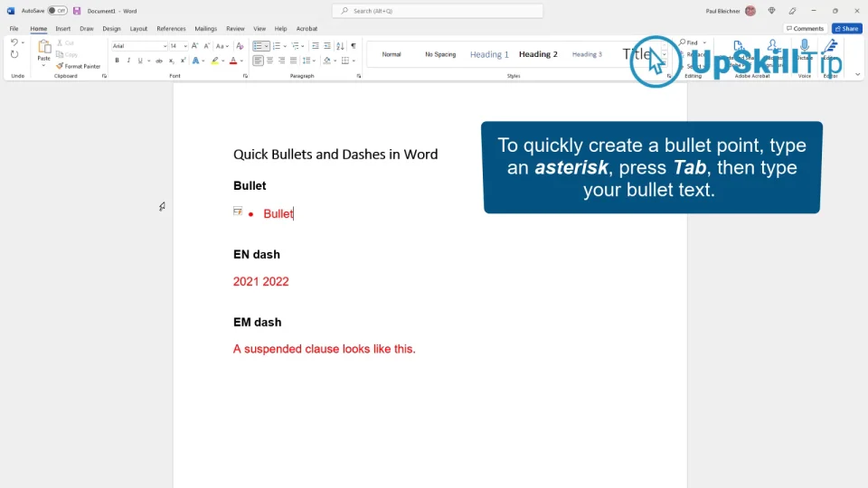
Task: Apply Superscript formatting
Action: point(183,61)
